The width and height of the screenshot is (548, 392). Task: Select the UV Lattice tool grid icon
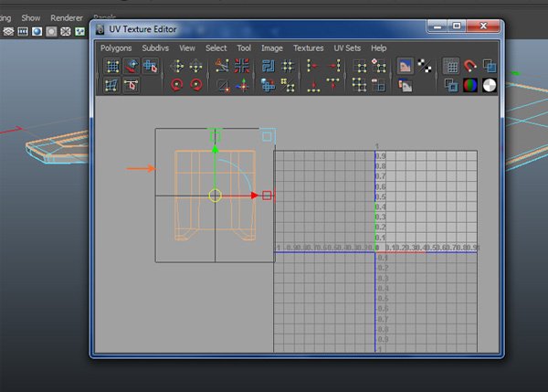112,66
